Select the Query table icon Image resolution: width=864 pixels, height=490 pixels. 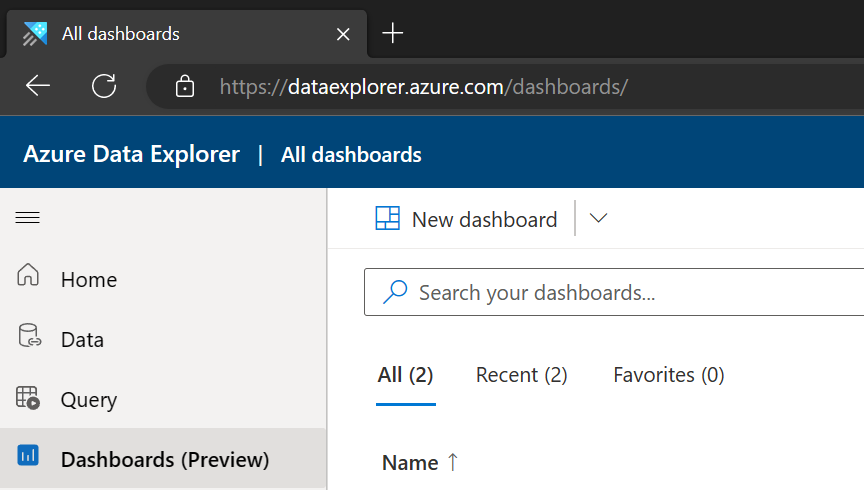(28, 397)
